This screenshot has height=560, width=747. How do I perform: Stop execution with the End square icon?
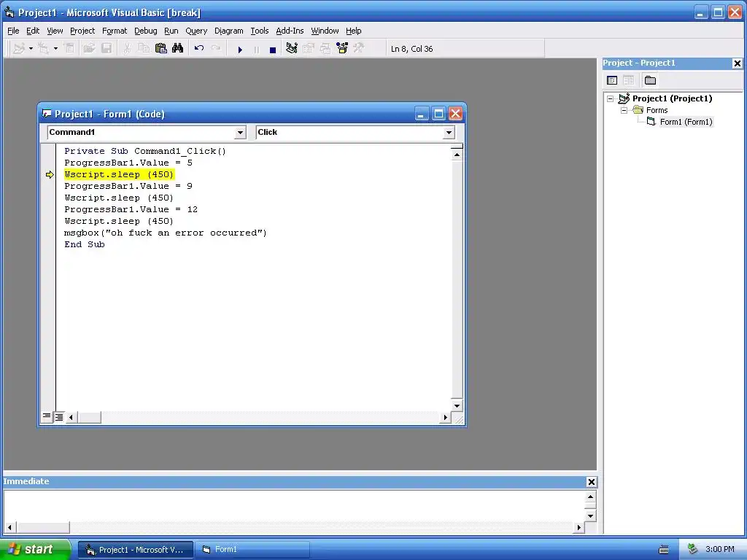[273, 49]
